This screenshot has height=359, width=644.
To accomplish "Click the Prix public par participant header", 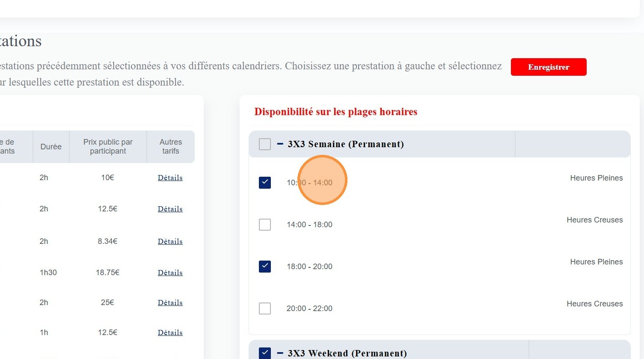I will (x=108, y=146).
